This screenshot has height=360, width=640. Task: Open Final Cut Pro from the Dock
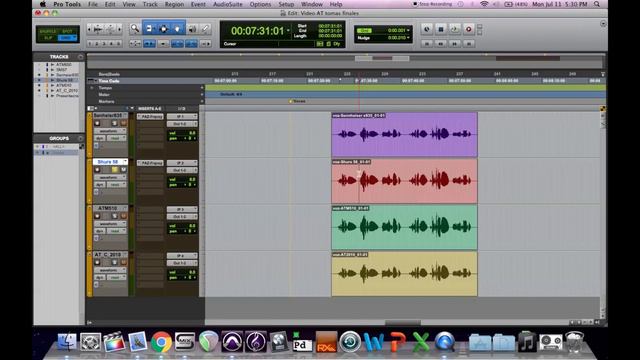tap(114, 342)
